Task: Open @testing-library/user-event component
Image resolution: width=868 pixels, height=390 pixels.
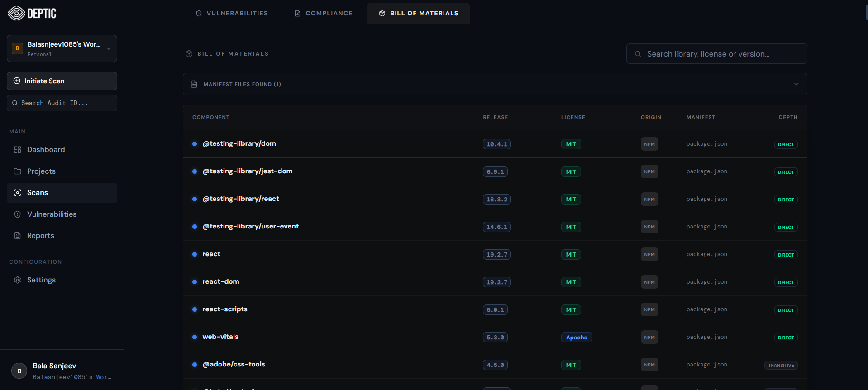Action: pos(251,227)
